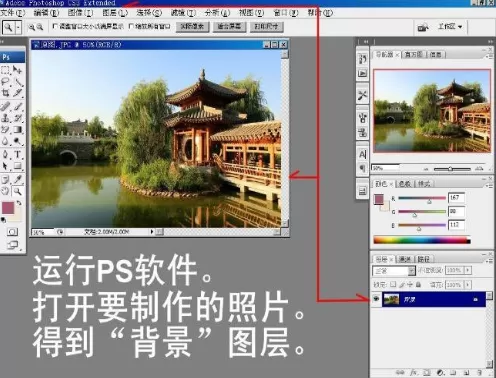Select the Blur tool
Viewport: 496px width, 378px height.
[x=6, y=141]
